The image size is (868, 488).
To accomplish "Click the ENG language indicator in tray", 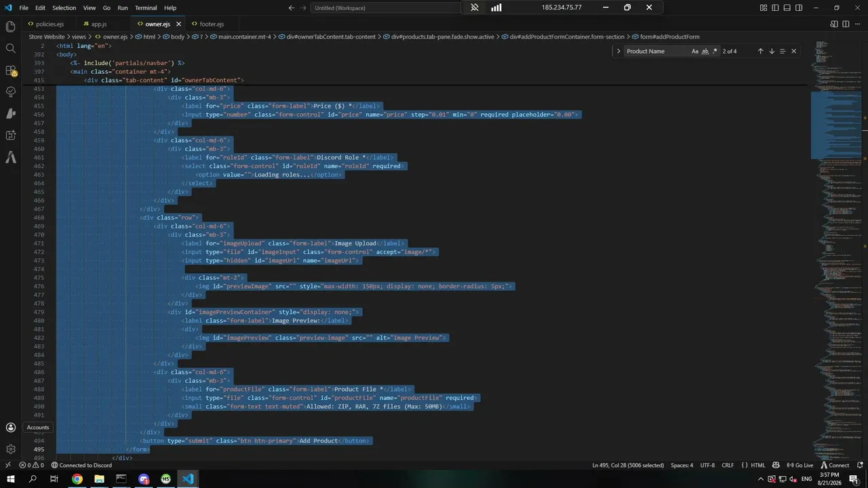I will coord(808,479).
